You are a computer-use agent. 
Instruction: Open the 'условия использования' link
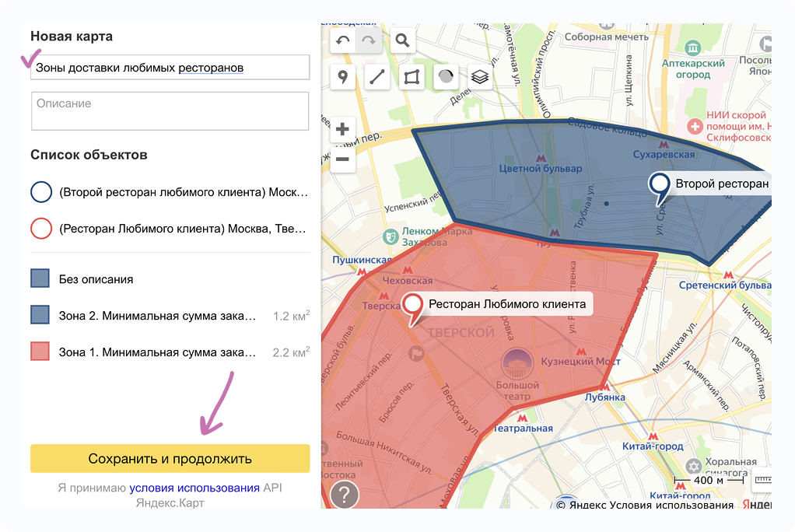pyautogui.click(x=194, y=488)
